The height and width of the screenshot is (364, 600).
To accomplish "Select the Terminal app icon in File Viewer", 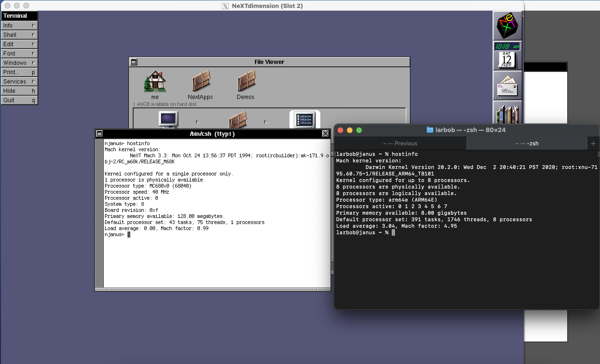I will point(304,120).
